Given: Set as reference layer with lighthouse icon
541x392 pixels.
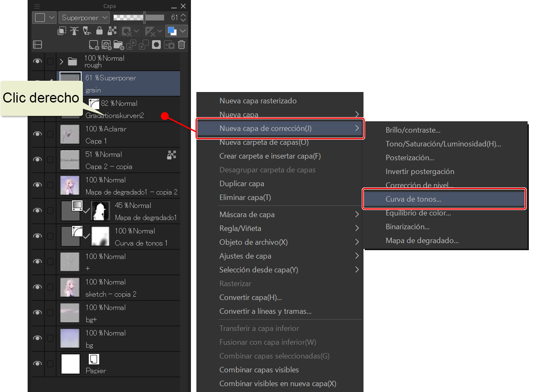Looking at the screenshot, I should tap(74, 31).
